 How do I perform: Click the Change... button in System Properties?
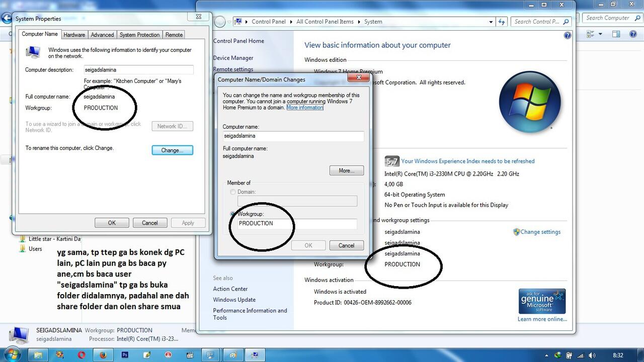[x=173, y=150]
